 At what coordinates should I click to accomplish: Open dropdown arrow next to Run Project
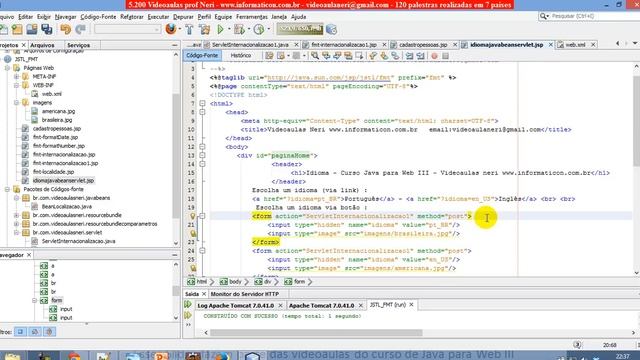click(229, 29)
